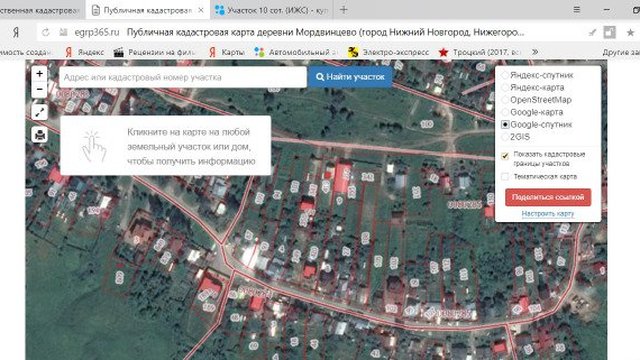Open Другие закладки folder
640x360 pixels.
coord(621,52)
